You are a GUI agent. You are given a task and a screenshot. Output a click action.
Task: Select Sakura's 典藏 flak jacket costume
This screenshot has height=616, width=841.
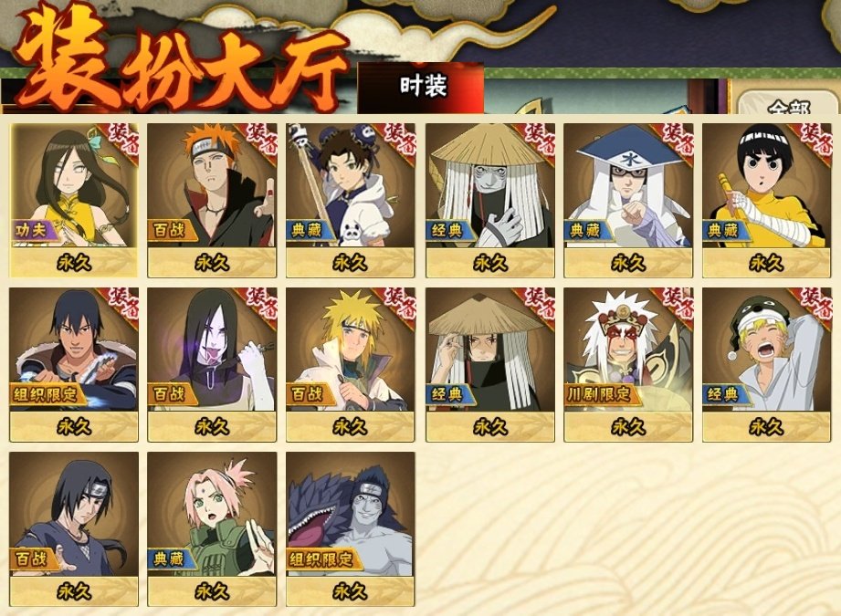[212, 529]
